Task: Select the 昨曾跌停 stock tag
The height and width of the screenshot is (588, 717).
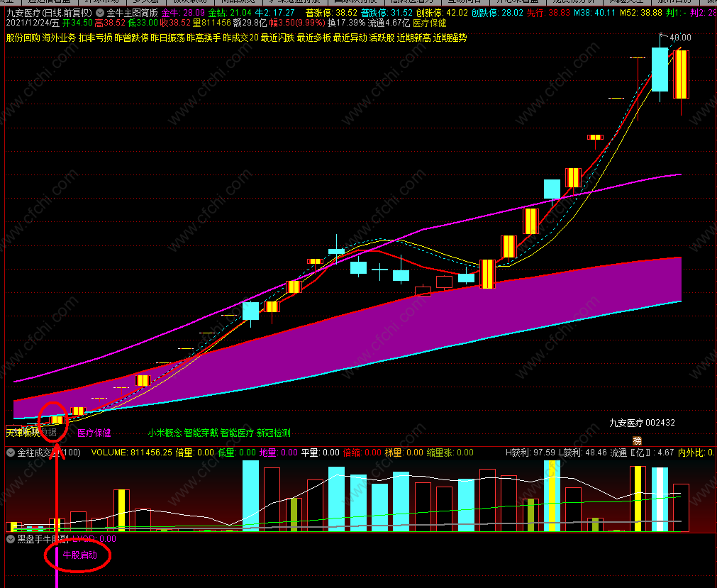Action: click(132, 38)
